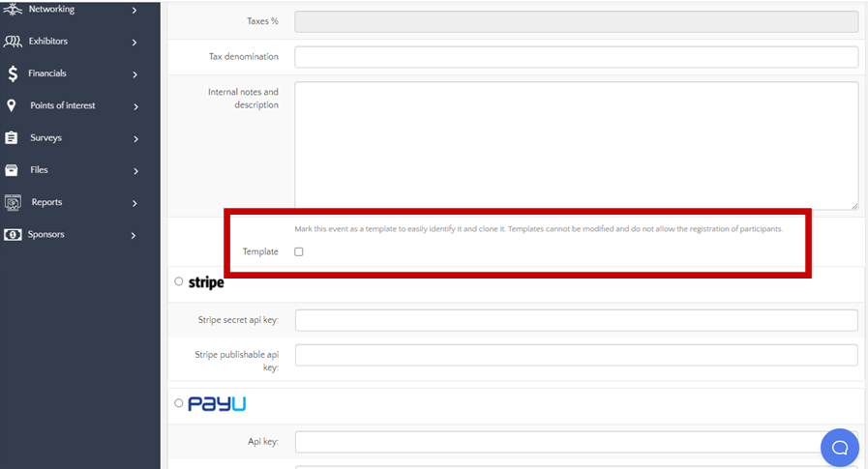Open the Exhibitors menu item
This screenshot has width=868, height=469.
[x=48, y=42]
